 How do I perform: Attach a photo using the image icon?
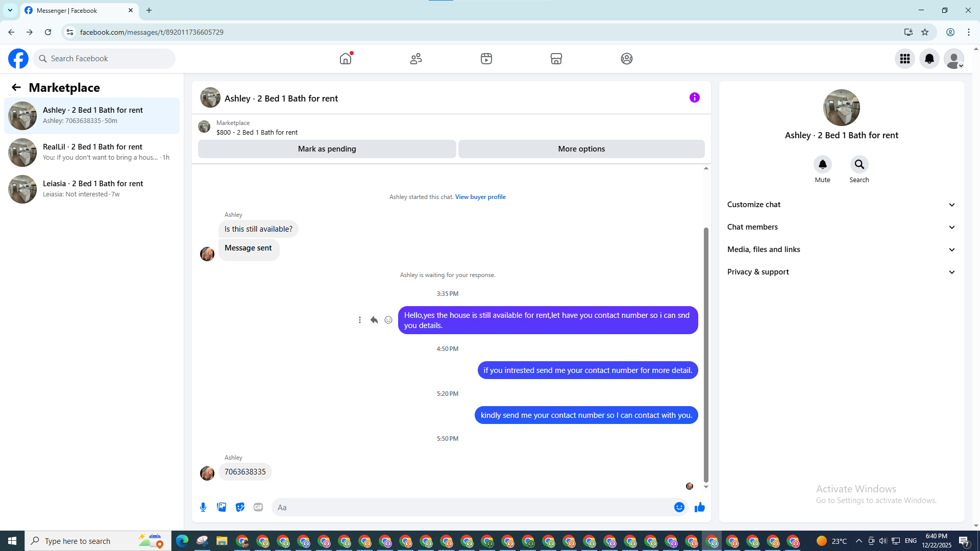click(222, 507)
